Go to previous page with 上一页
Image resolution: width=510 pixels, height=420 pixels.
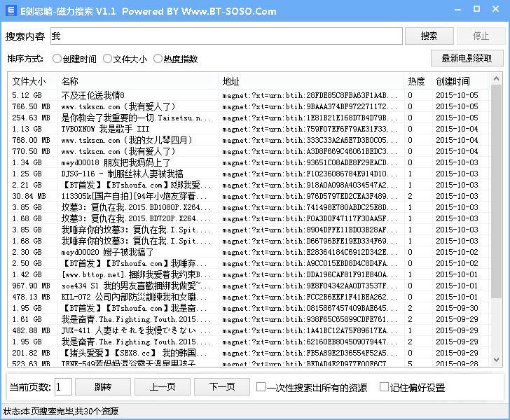(163, 387)
